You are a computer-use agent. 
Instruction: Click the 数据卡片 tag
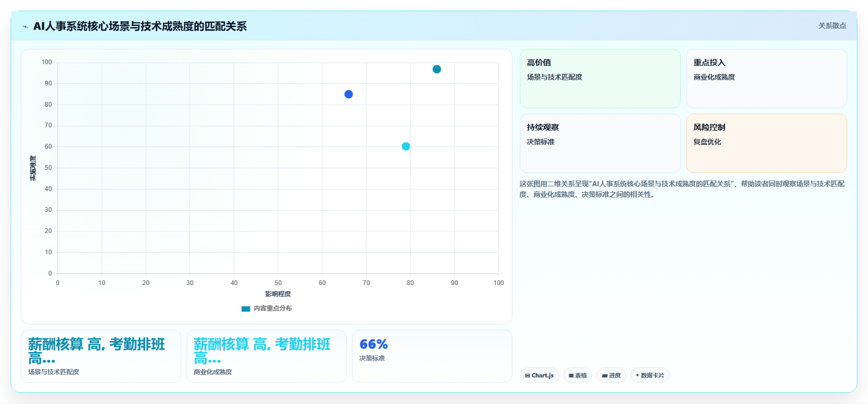point(650,375)
